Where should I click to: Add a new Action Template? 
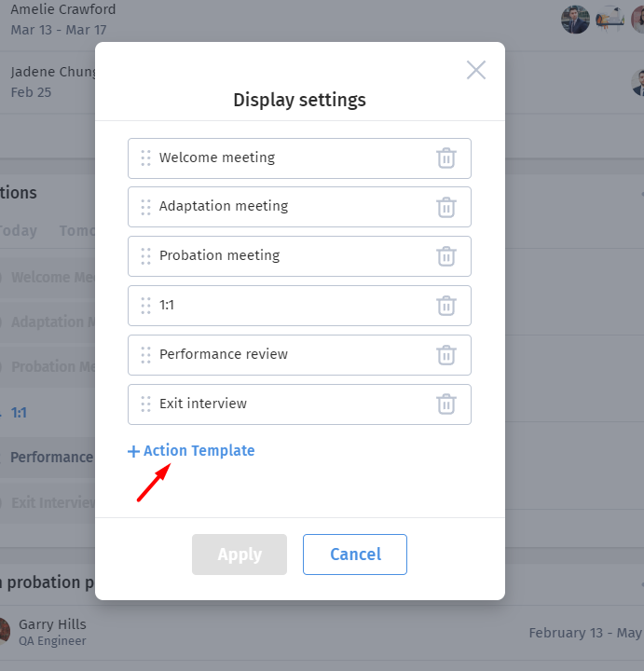[191, 451]
